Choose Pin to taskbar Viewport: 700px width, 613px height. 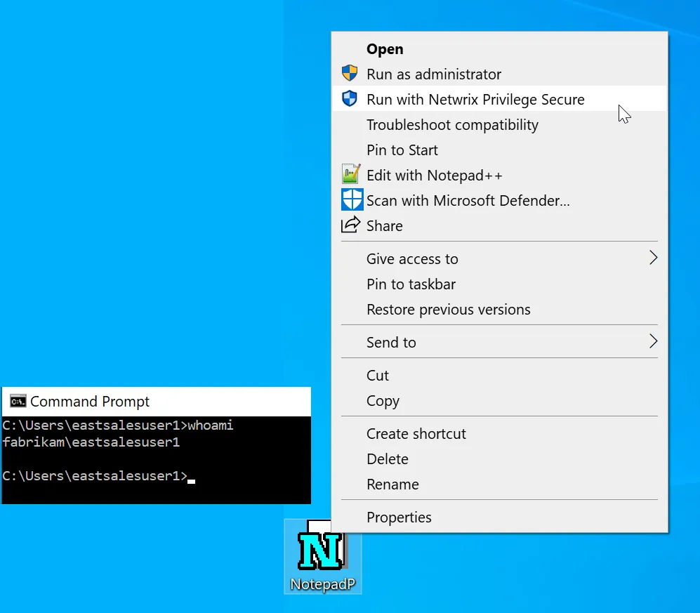[500, 284]
